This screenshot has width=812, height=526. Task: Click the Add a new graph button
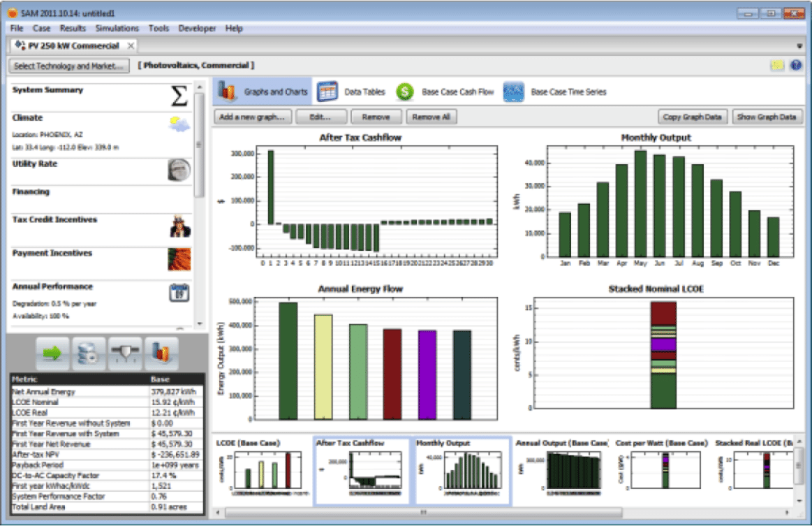tap(251, 117)
